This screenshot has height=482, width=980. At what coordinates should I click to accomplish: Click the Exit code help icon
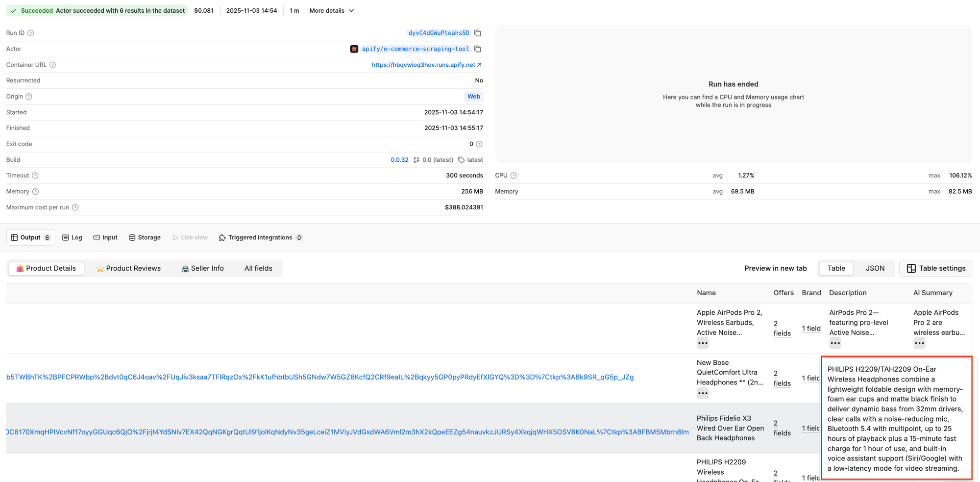coord(479,144)
